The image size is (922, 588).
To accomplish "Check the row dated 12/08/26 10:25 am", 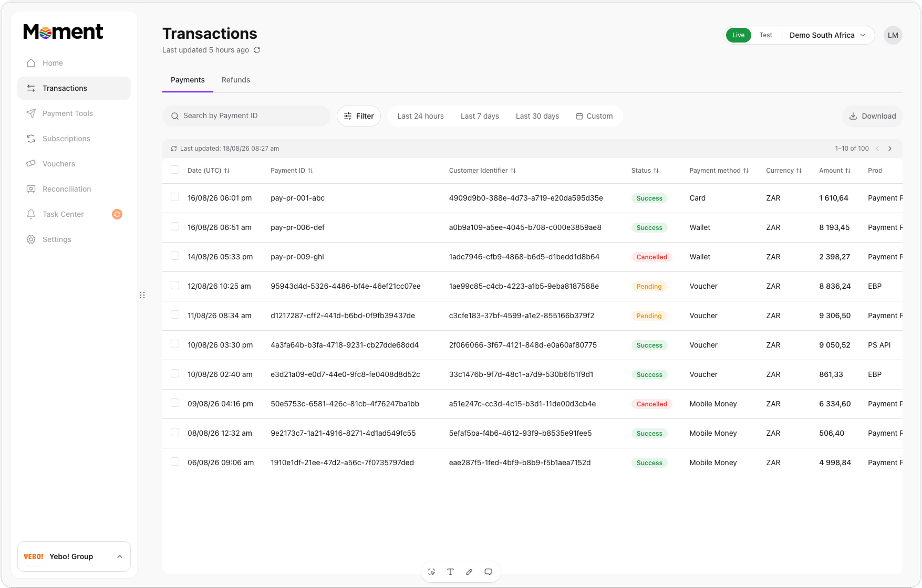I will pos(175,285).
